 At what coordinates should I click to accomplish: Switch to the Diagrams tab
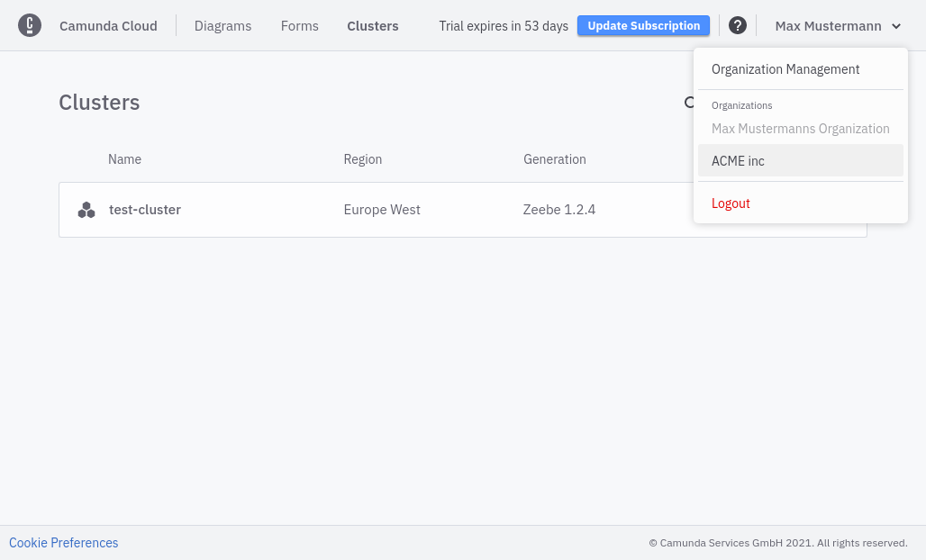222,26
